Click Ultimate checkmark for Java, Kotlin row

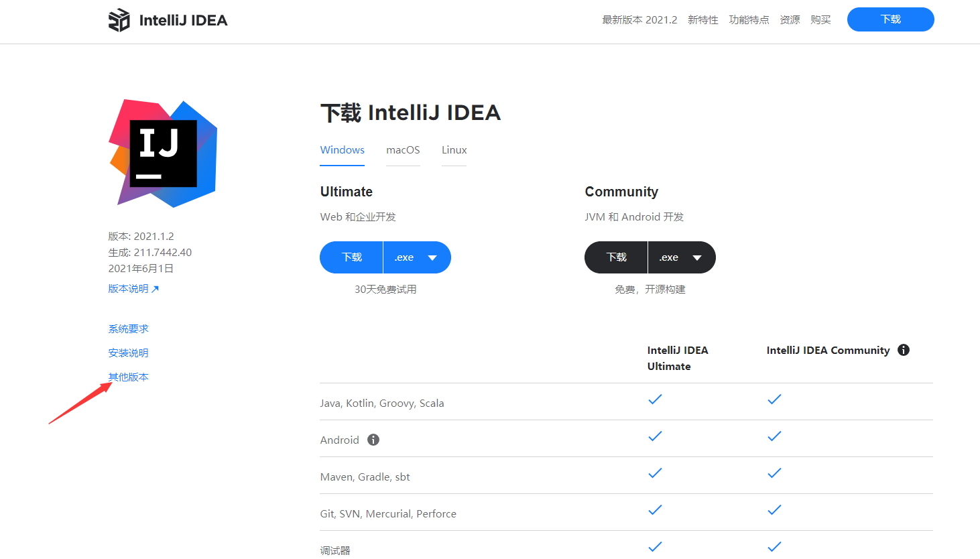click(655, 399)
